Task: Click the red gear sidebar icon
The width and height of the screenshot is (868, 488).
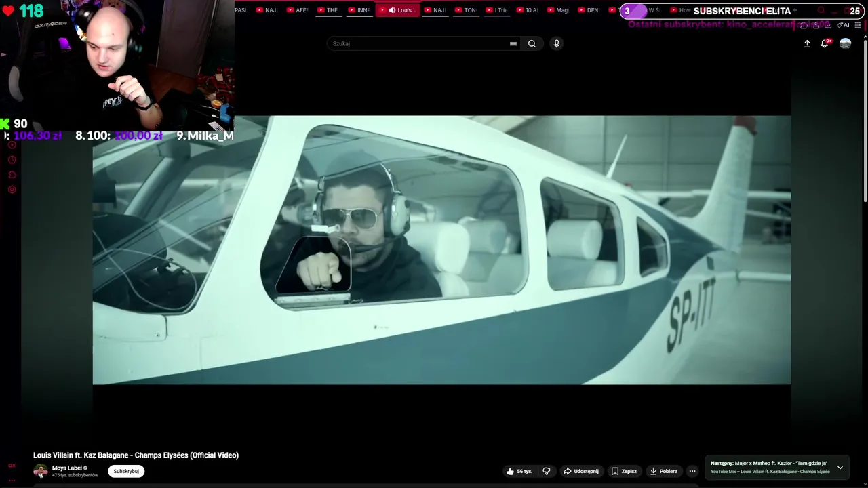Action: click(12, 190)
